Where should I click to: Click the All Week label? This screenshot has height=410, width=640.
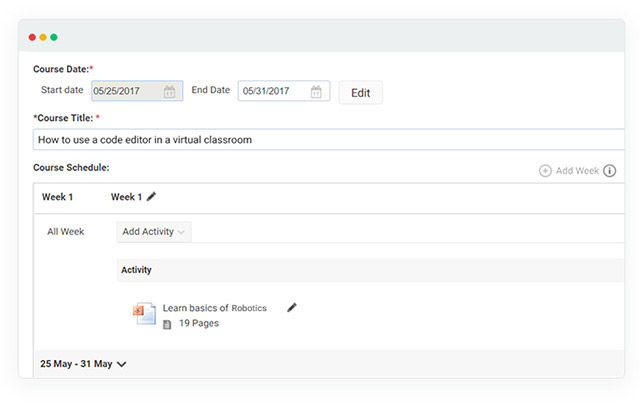65,232
